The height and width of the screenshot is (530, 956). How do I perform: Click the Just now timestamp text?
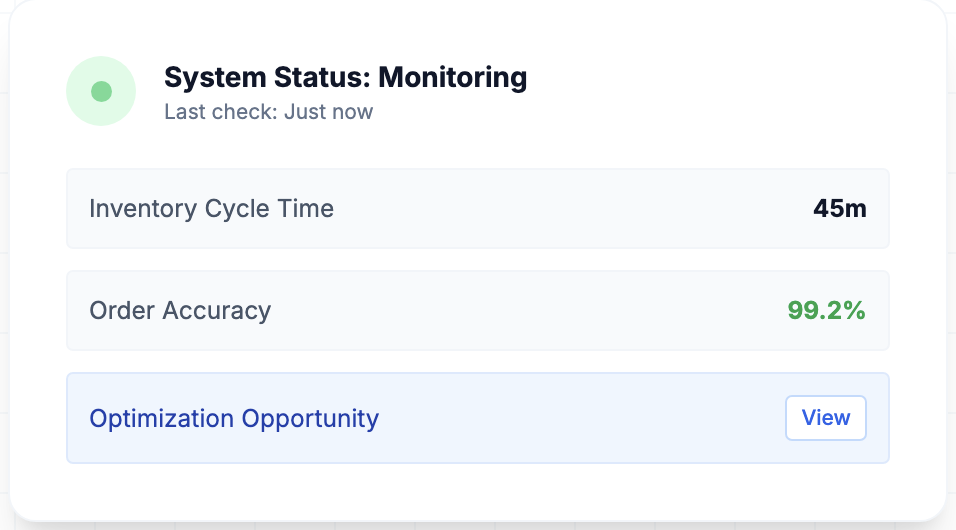(x=328, y=111)
